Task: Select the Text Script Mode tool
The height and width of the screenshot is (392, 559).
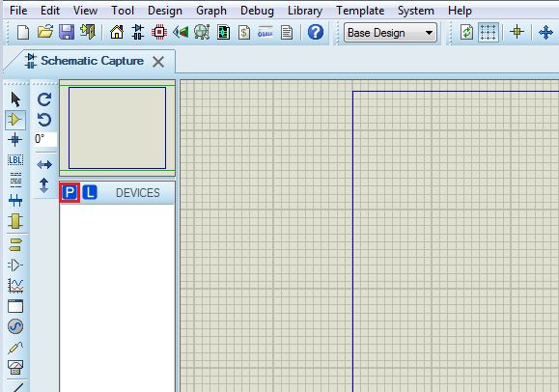Action: point(15,180)
